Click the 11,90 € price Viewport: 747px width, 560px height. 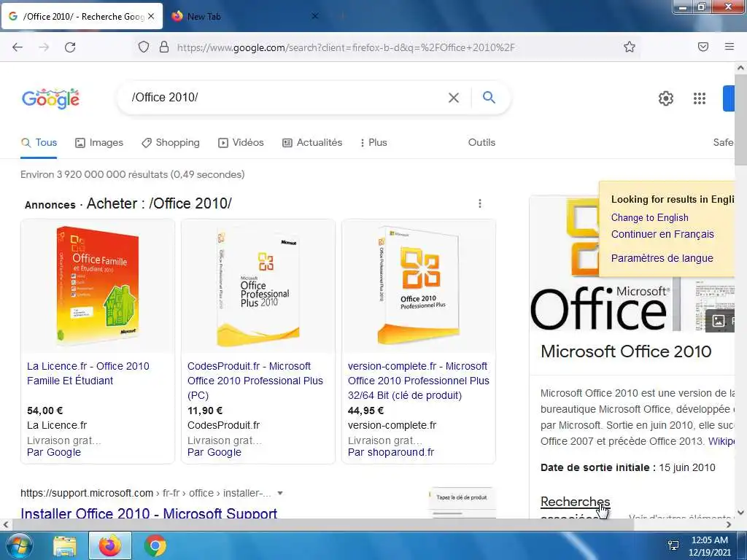(205, 411)
